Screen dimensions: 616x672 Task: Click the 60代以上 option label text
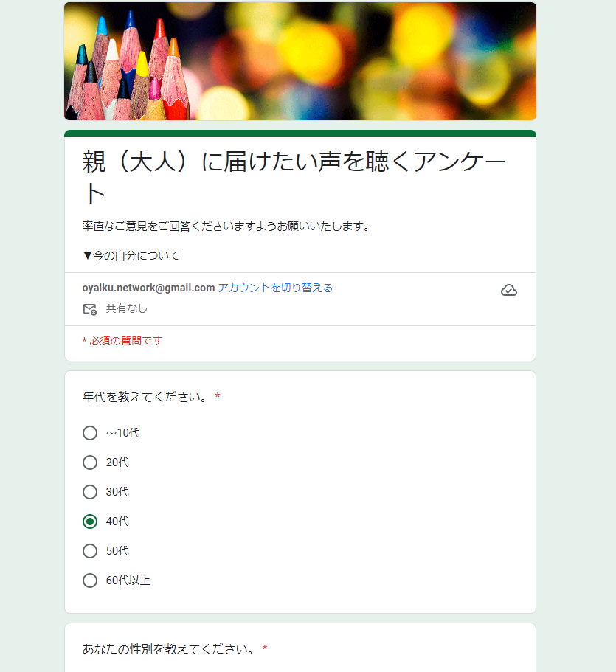(x=128, y=581)
